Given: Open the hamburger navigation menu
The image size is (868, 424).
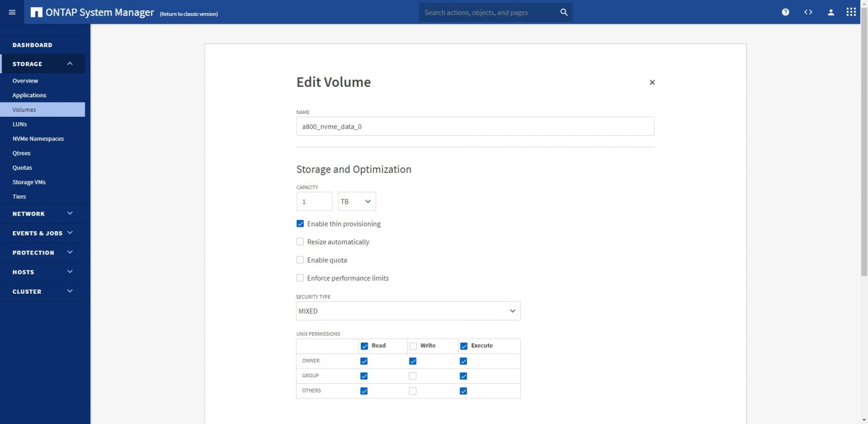Looking at the screenshot, I should pyautogui.click(x=12, y=12).
